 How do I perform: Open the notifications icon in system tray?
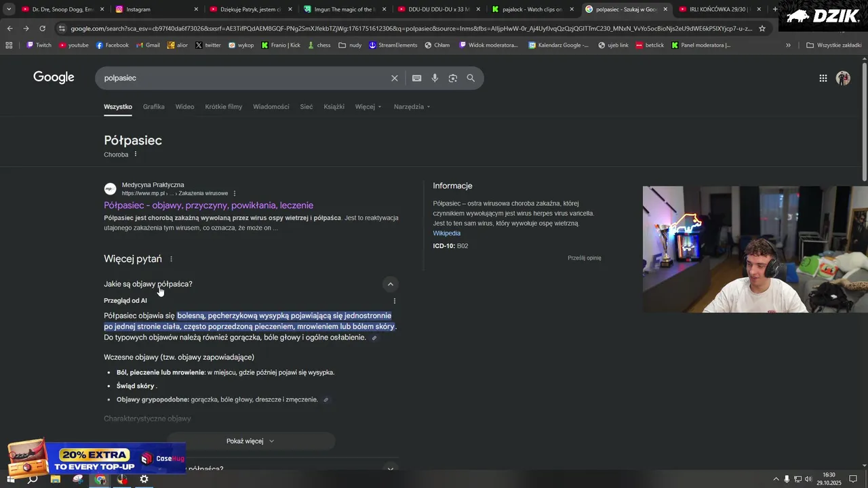tap(853, 479)
